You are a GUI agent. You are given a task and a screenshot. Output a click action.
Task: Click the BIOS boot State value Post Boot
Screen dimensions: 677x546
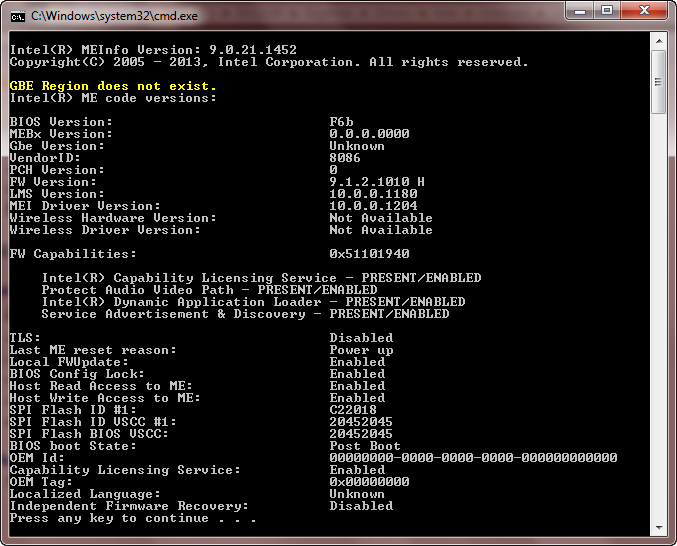point(365,446)
